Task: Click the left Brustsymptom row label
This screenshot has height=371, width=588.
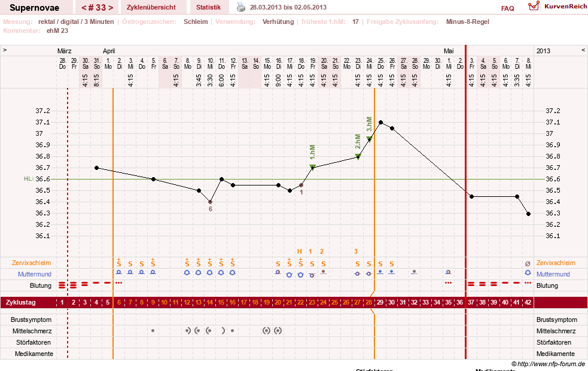Action: pos(31,320)
